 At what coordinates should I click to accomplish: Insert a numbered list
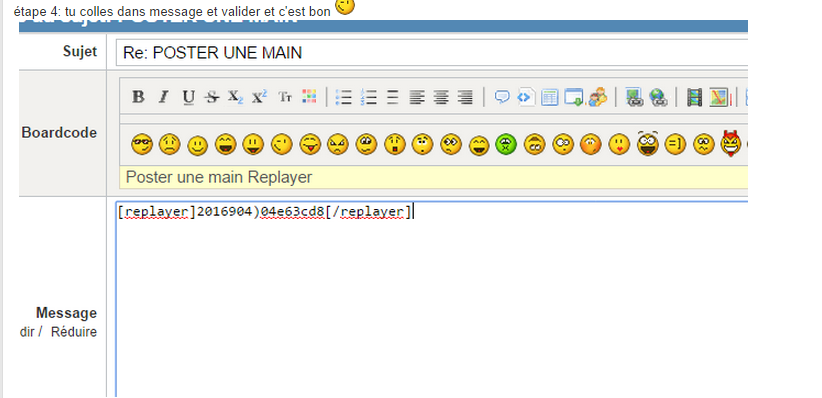369,97
